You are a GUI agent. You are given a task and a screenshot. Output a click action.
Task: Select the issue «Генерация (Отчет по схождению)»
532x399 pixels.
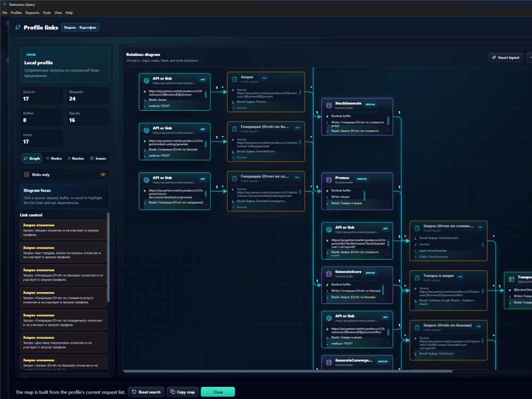[x=63, y=320]
